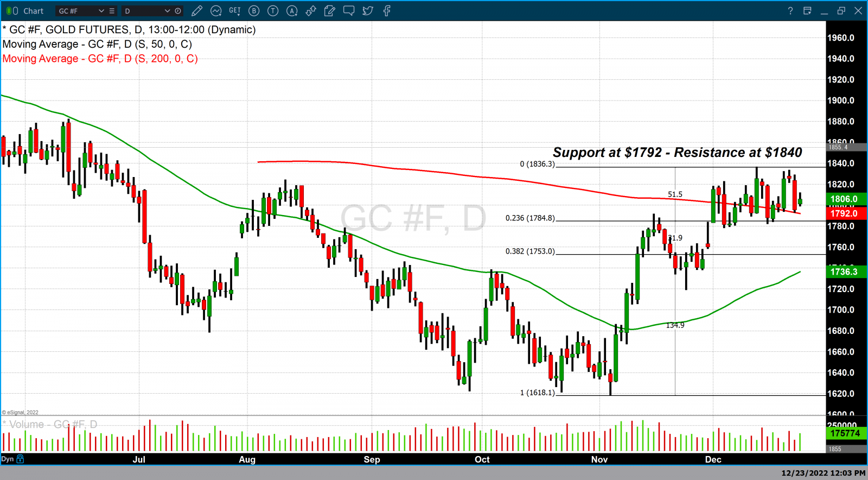Image resolution: width=868 pixels, height=480 pixels.
Task: Select the GC #F GOLD FUTURES title line
Action: point(129,30)
